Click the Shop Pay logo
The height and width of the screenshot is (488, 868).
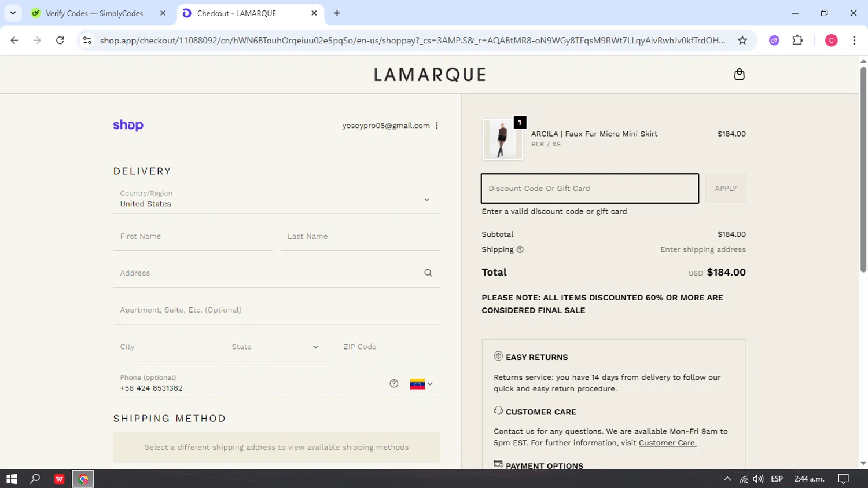[x=128, y=125]
